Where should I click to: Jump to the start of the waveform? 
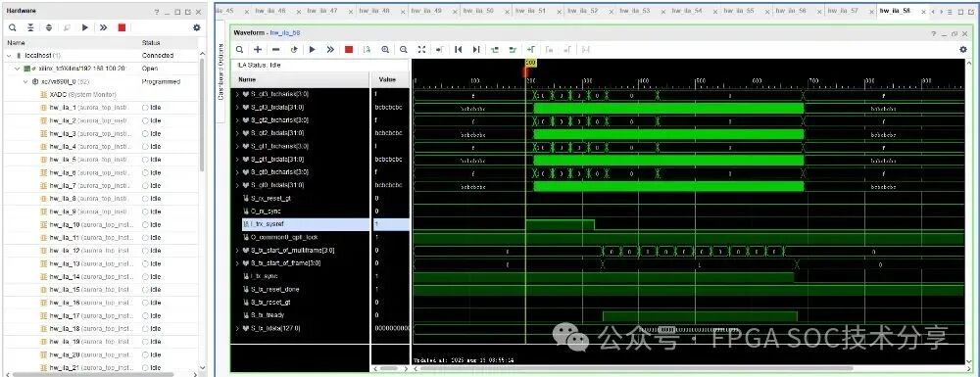458,49
